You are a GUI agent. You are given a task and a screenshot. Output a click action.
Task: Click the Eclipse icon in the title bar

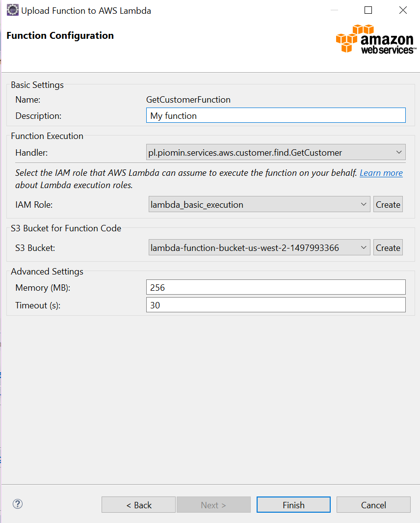tap(13, 10)
